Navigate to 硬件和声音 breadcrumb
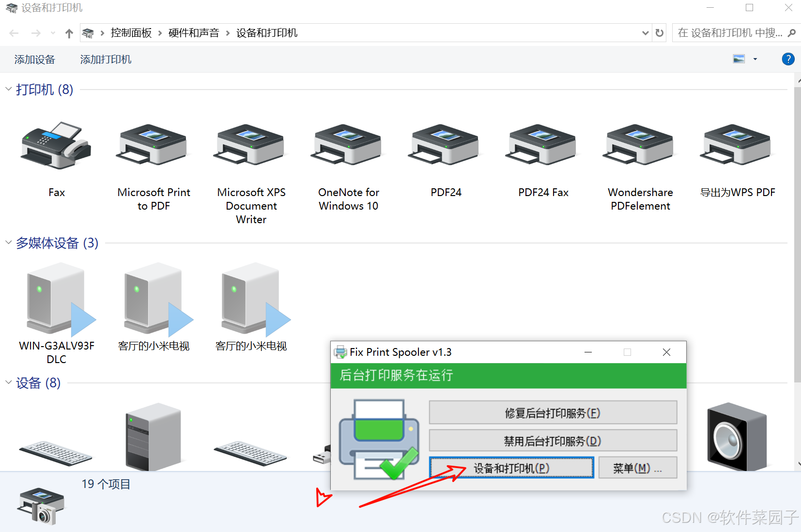This screenshot has height=532, width=801. coord(194,33)
